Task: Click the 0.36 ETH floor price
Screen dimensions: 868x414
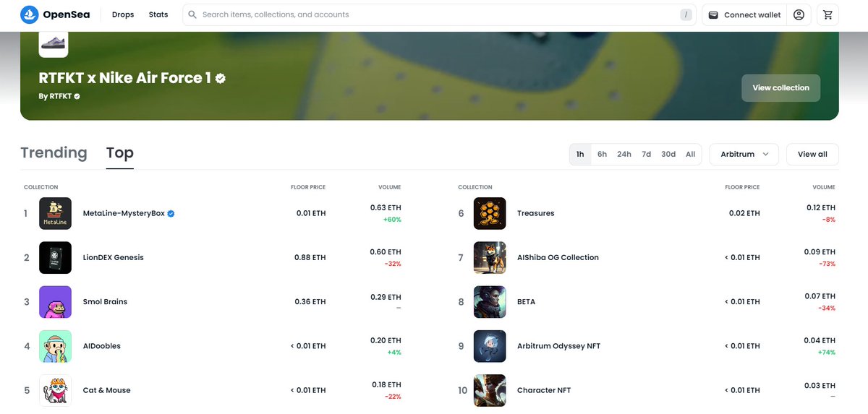Action: point(310,301)
